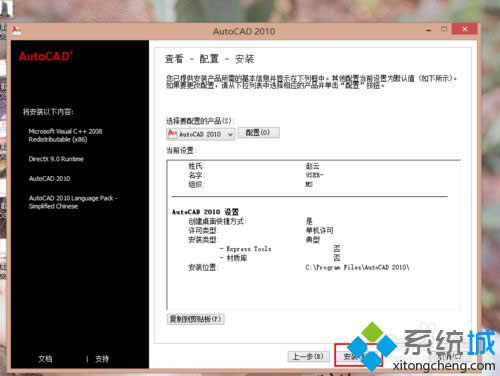Screen dimensions: 500x376
Task: Select AutoCAD 2010 Language Pack Simplified Chinese entry
Action: tap(73, 202)
